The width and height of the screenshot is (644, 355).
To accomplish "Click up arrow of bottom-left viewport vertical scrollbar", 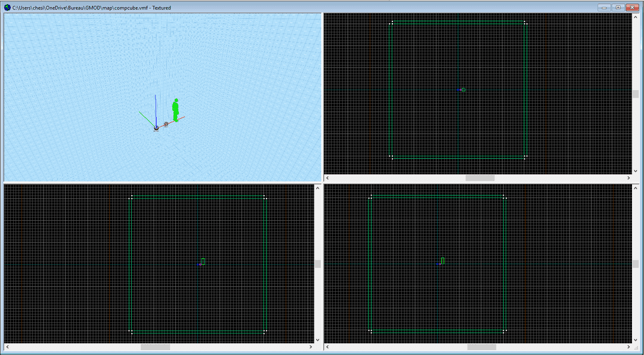I will 318,188.
